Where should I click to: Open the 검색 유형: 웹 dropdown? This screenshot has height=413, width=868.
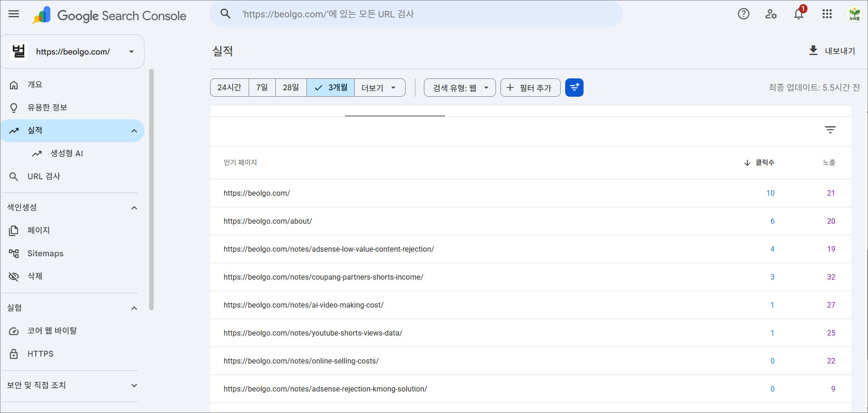pos(460,88)
